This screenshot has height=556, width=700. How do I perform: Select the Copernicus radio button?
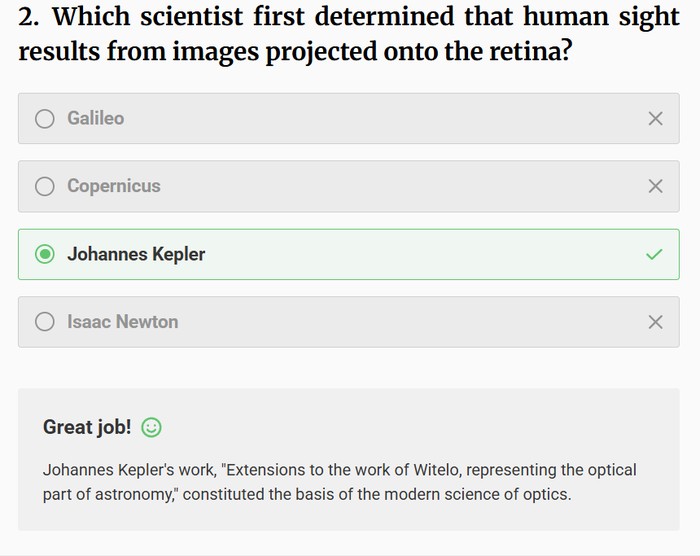point(45,186)
